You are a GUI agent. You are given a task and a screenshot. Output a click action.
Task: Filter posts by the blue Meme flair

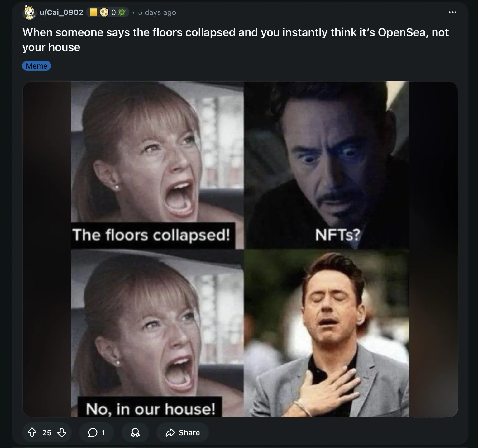pyautogui.click(x=36, y=66)
